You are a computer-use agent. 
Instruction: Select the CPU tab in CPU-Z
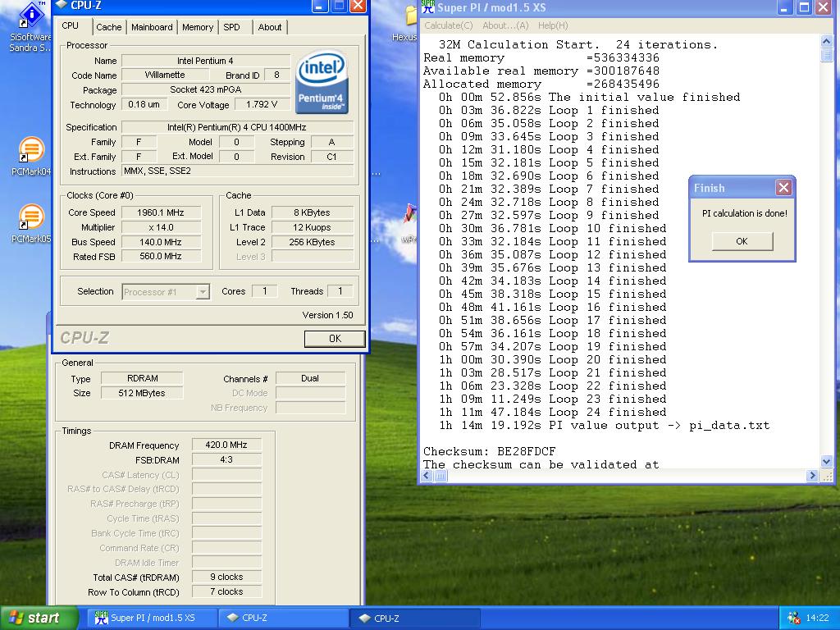tap(71, 25)
